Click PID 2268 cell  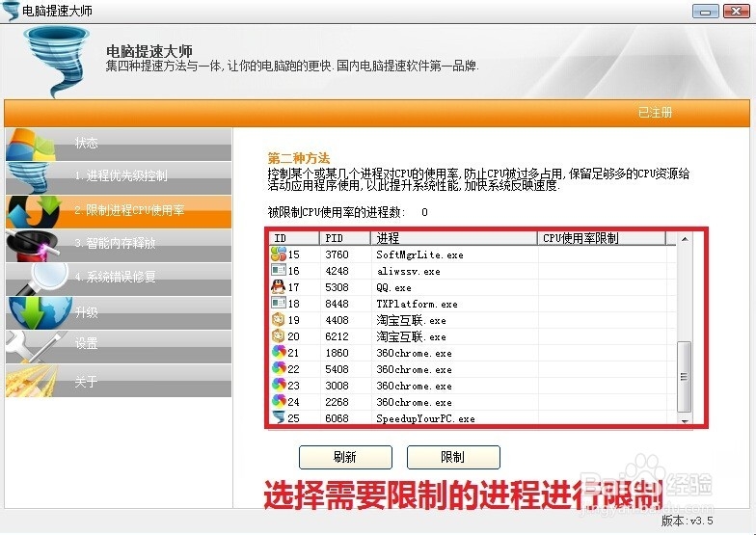pos(337,402)
